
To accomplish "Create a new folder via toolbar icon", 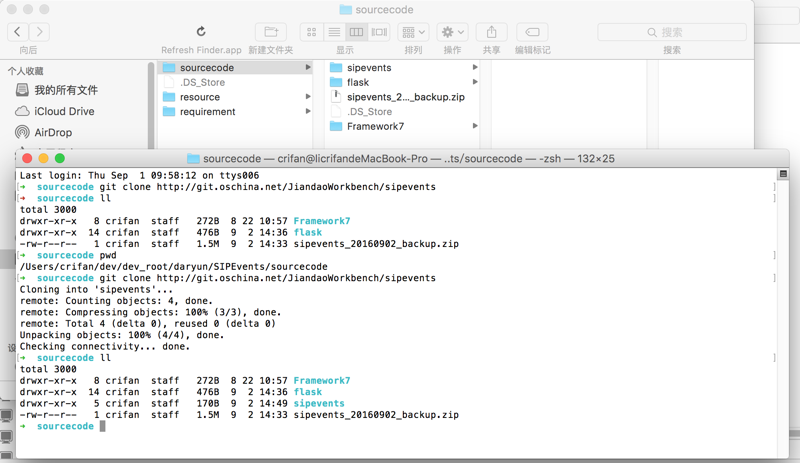I will coord(271,32).
